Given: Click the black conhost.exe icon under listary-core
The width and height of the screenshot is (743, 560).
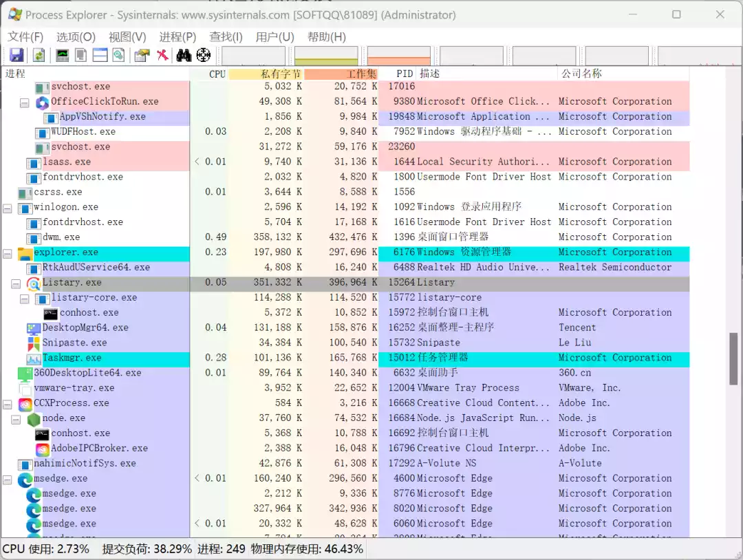Looking at the screenshot, I should [51, 314].
